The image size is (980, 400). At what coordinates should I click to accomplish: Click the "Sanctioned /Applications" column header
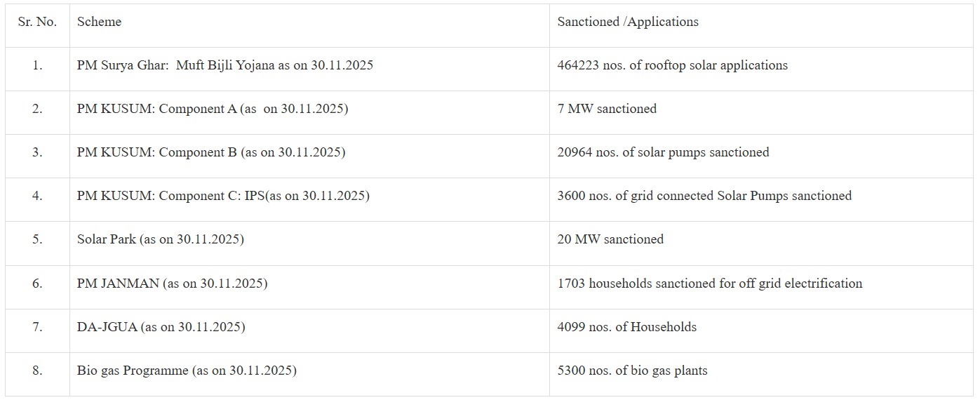628,22
